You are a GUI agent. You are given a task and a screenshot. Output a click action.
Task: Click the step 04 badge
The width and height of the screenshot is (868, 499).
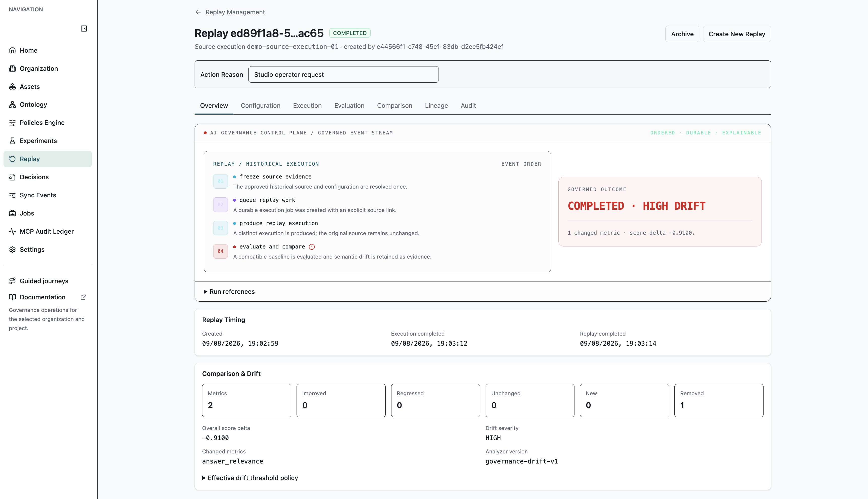pos(220,251)
